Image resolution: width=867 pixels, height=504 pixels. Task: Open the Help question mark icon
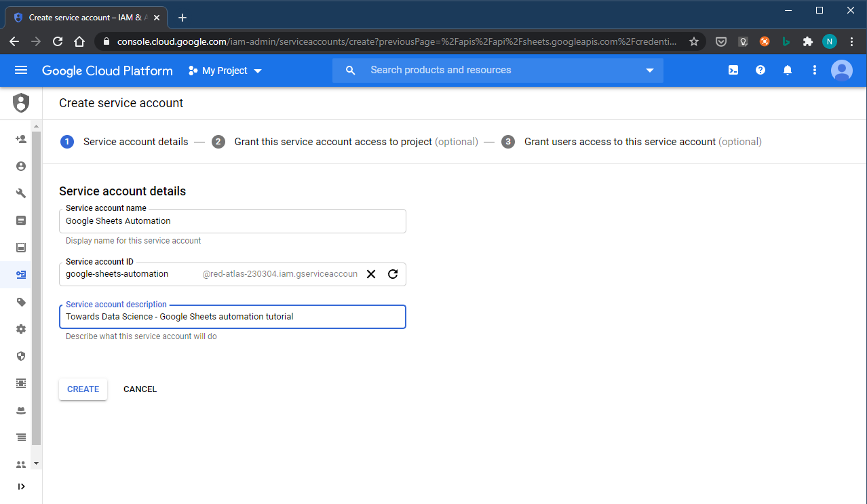click(x=760, y=70)
